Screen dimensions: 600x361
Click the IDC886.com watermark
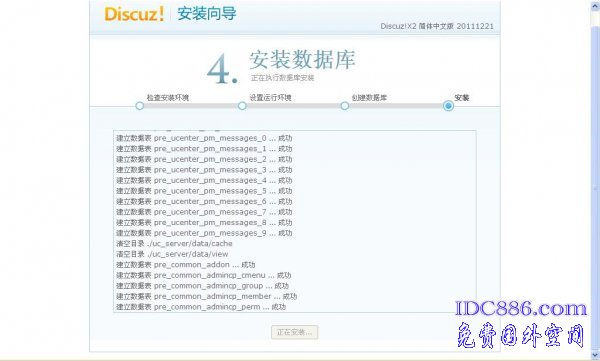(520, 309)
